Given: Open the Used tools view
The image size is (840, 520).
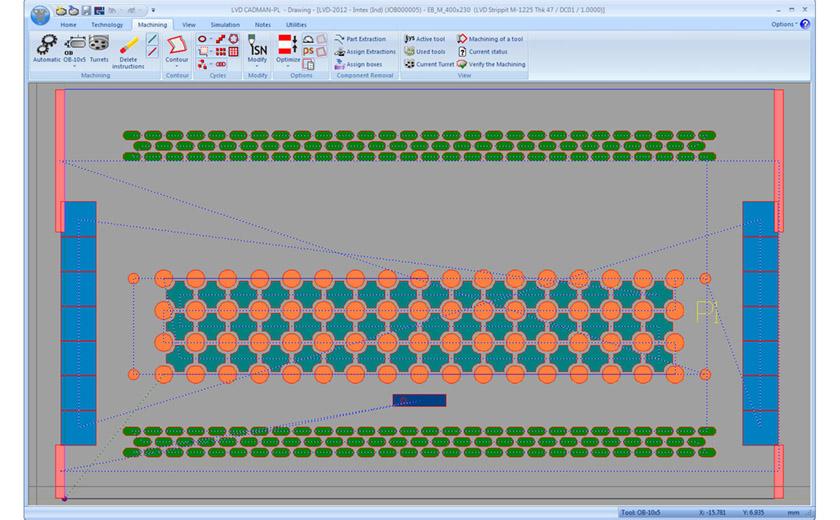Looking at the screenshot, I should click(x=425, y=51).
